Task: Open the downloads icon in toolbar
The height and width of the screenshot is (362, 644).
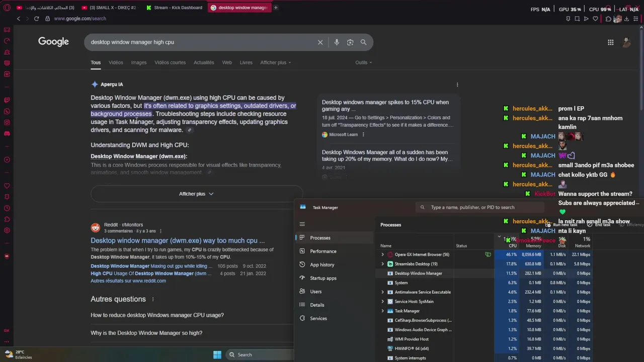Action: coord(627,19)
